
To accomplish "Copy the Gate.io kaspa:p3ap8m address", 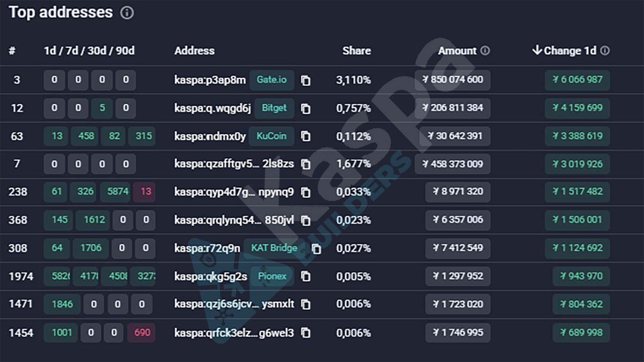I will point(305,81).
